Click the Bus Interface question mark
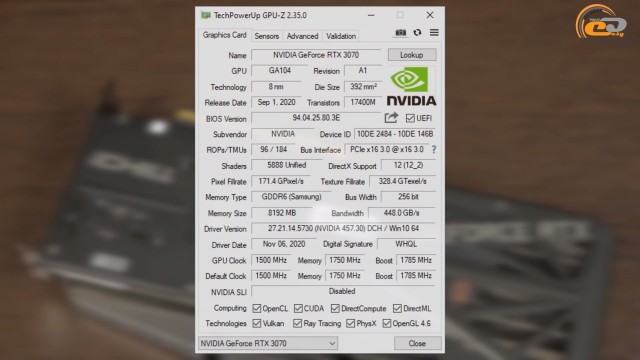 tap(434, 150)
